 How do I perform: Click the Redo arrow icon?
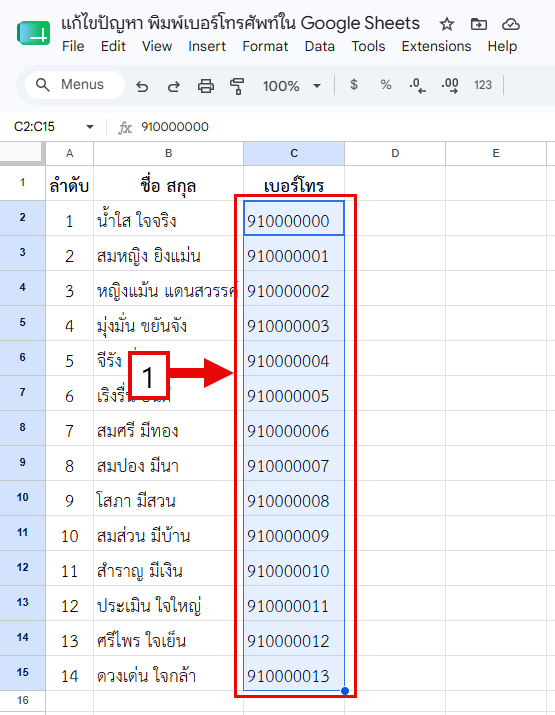click(x=174, y=86)
